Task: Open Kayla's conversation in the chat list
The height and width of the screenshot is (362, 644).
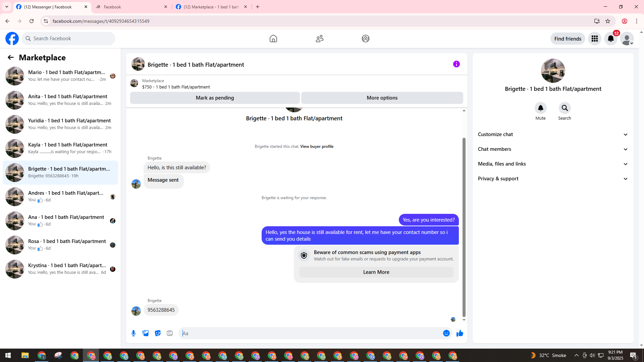Action: click(60, 148)
